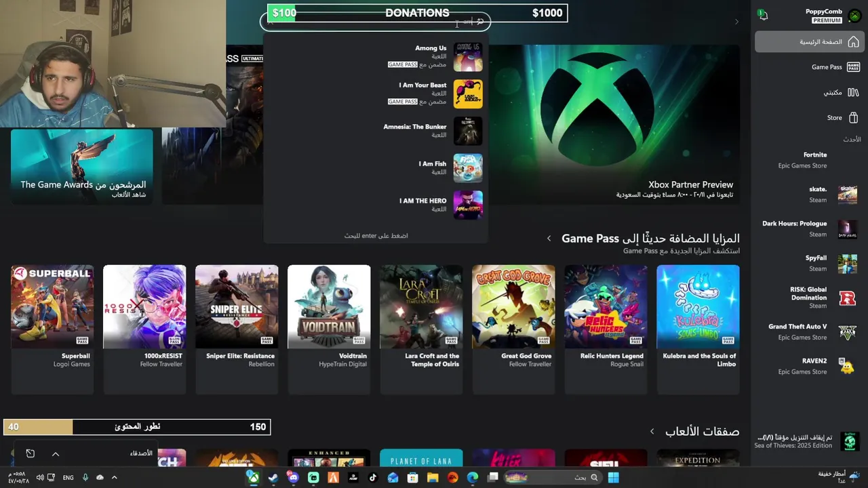The width and height of the screenshot is (868, 488).
Task: Click the DONATIONS goal progress bar
Action: pos(418,13)
